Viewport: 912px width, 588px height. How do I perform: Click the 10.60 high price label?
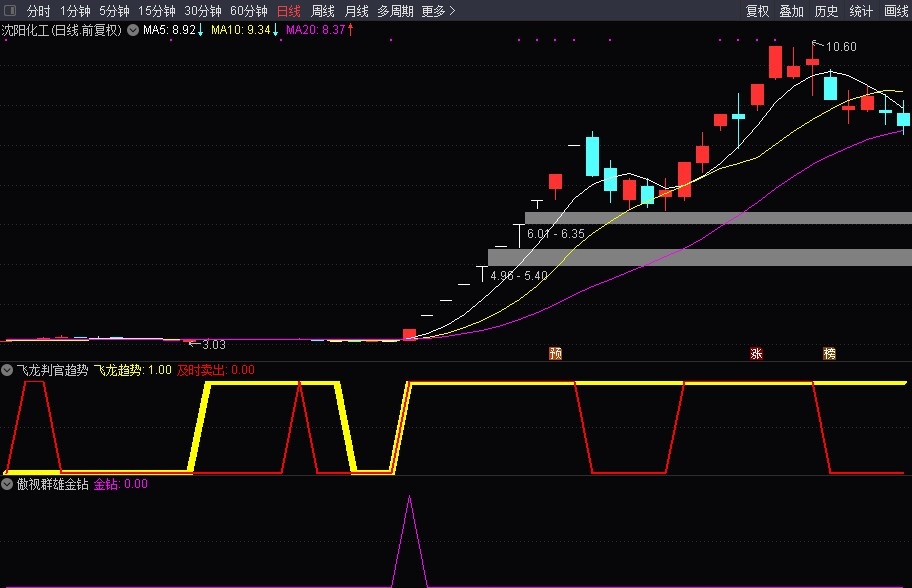(841, 47)
